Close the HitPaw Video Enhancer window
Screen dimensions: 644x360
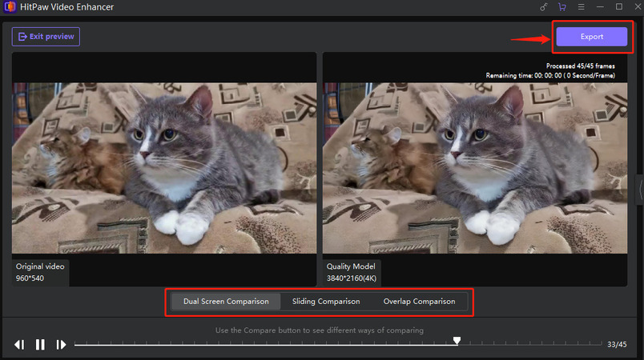click(638, 7)
